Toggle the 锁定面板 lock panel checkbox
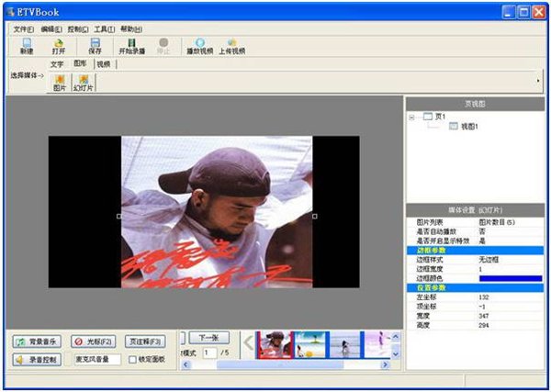The height and width of the screenshot is (392, 551). pyautogui.click(x=133, y=359)
